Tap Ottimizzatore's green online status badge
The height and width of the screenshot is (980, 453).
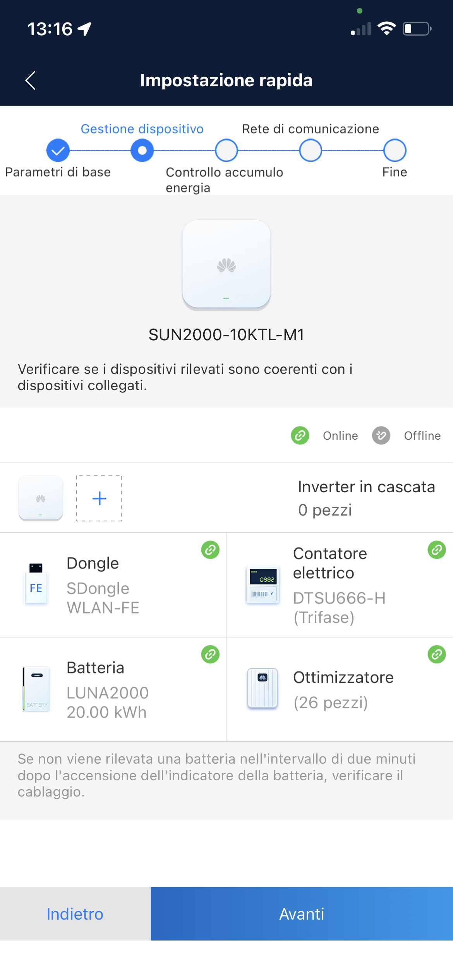point(437,654)
